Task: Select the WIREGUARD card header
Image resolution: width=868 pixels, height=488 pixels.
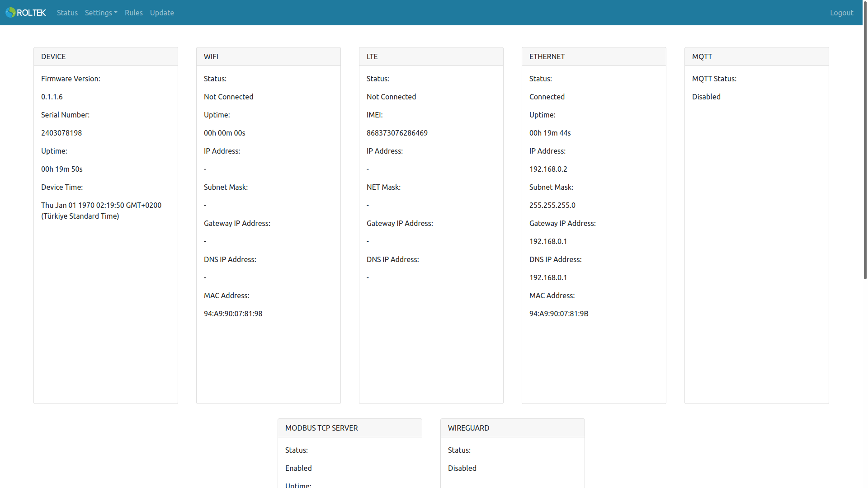Action: point(513,428)
